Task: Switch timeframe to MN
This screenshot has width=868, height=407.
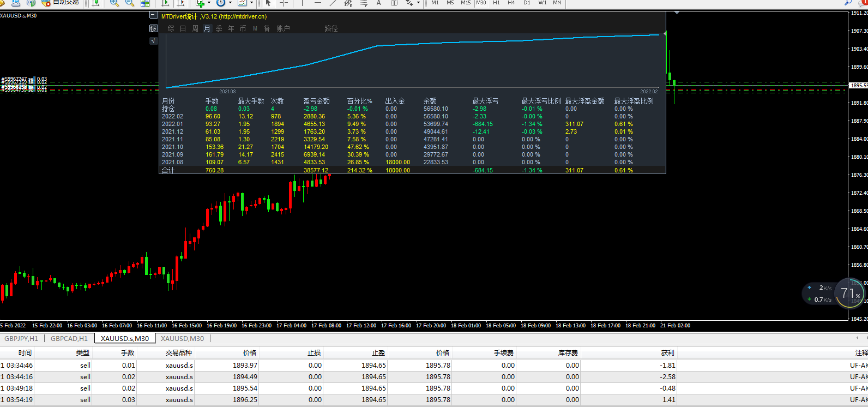Action: [x=557, y=3]
